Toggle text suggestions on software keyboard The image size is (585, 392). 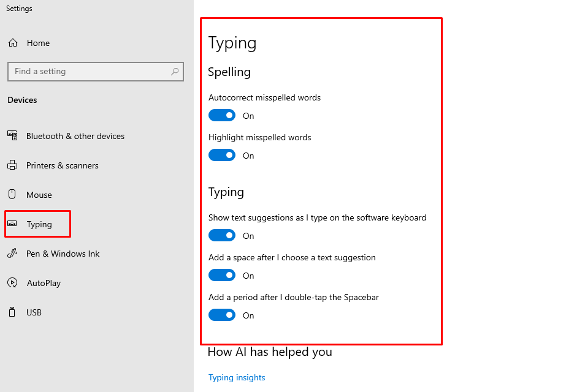(222, 235)
